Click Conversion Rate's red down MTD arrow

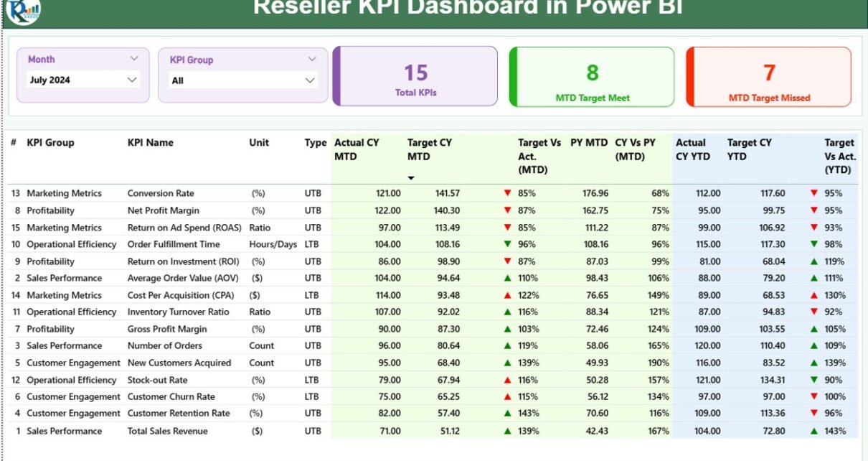coord(507,193)
